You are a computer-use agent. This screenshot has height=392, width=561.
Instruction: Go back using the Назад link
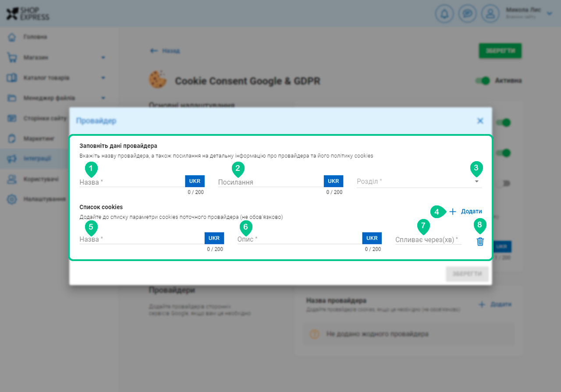165,51
